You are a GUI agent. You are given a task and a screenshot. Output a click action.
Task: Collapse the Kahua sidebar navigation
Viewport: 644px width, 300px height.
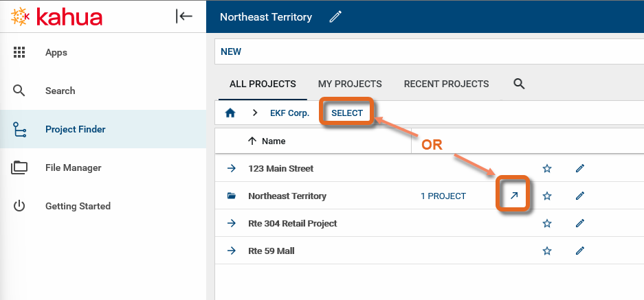[x=184, y=16]
